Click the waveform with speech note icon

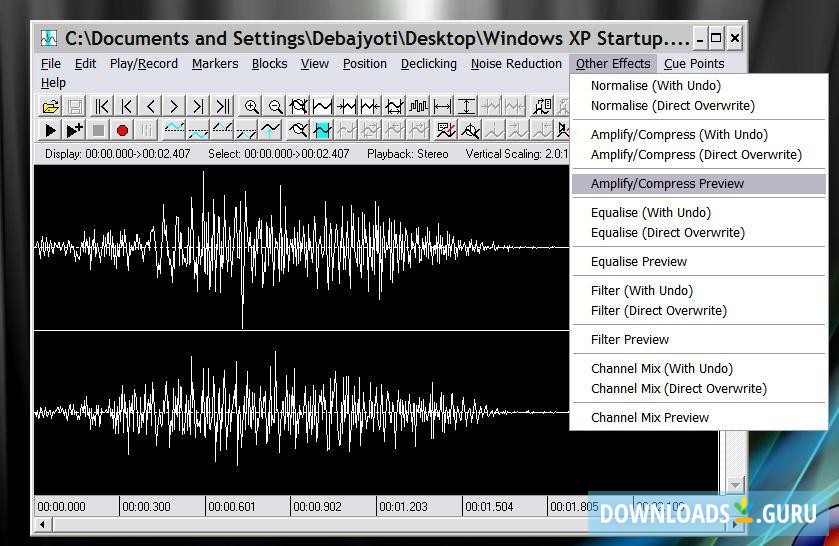[x=446, y=130]
